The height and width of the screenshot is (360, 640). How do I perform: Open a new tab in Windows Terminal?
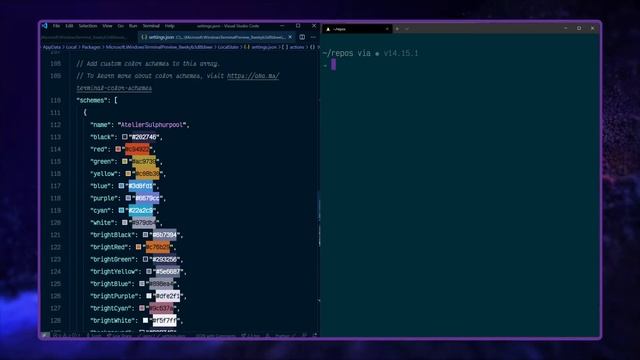tap(397, 29)
